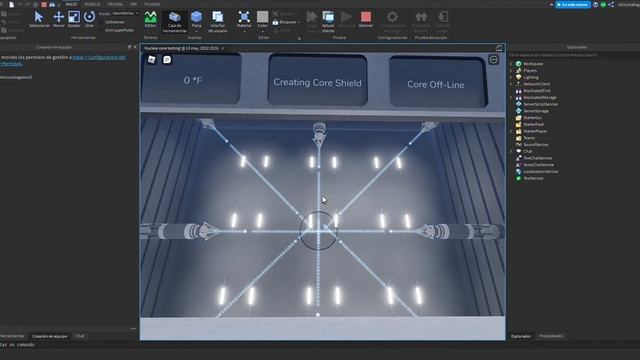This screenshot has height=360, width=640.
Task: Switch to the MODELO ribbon tab
Action: [92, 4]
